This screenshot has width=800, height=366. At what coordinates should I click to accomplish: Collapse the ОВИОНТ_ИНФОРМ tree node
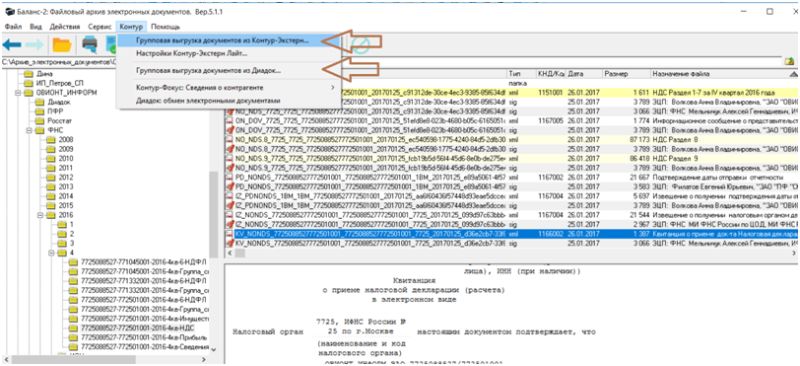(18, 93)
